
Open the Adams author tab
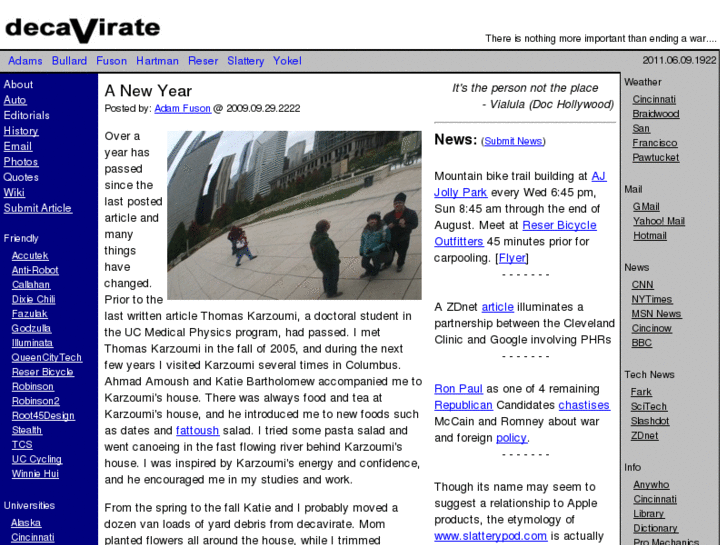(x=25, y=61)
